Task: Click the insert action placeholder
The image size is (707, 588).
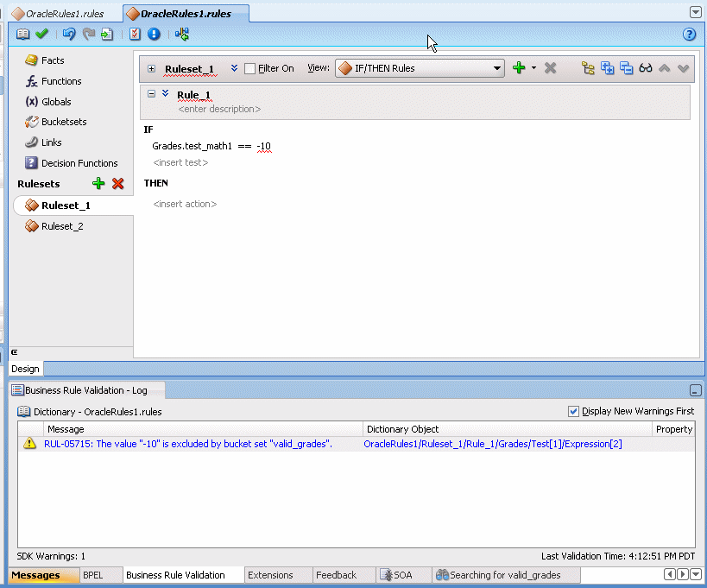Action: pos(185,204)
